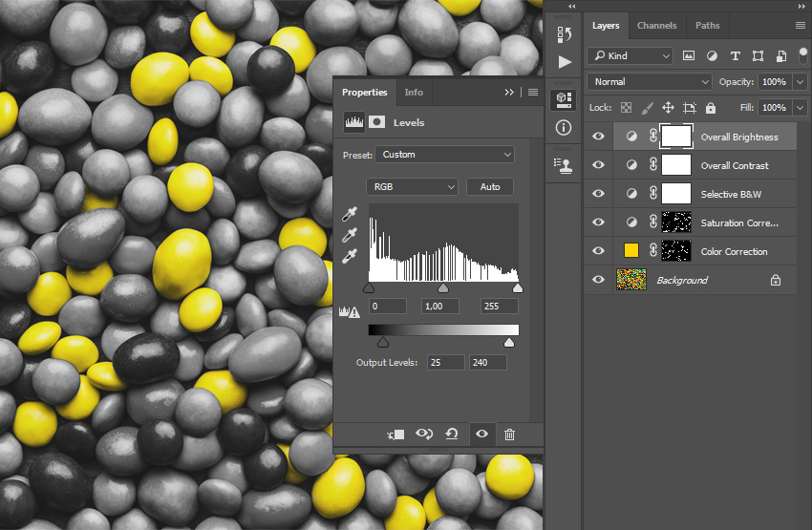Select the Saturation Correction layer mask thumbnail
Image resolution: width=812 pixels, height=530 pixels.
(676, 223)
